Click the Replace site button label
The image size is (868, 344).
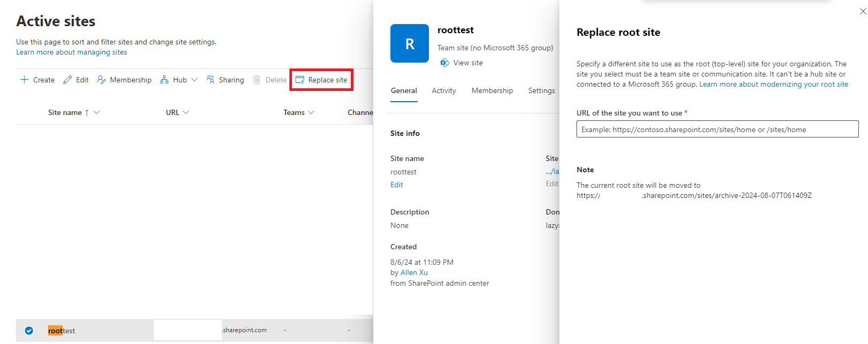click(328, 80)
